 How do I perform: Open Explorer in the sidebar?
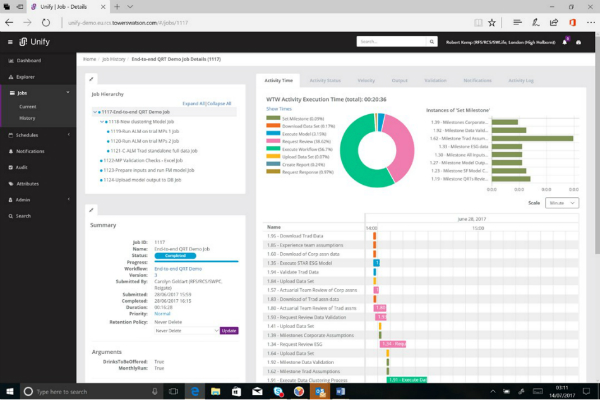point(22,77)
